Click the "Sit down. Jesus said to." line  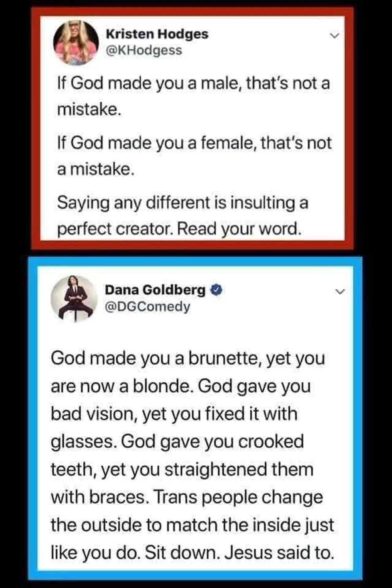coord(239,553)
